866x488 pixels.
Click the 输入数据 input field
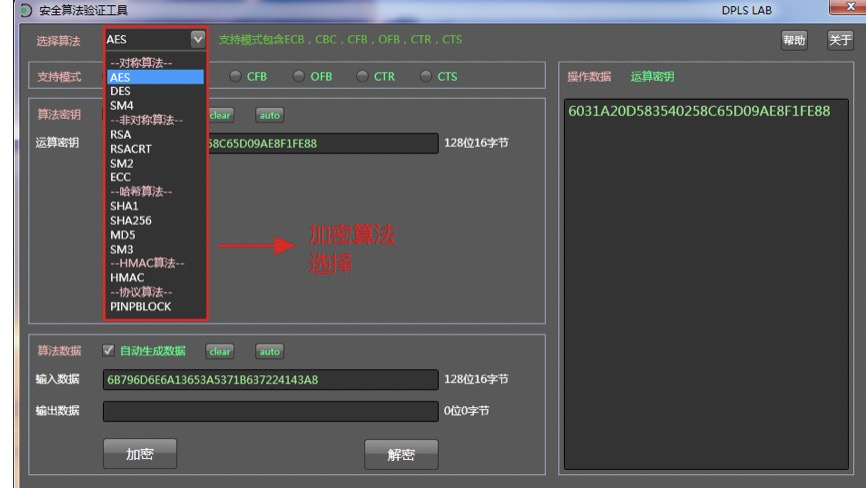tap(270, 380)
